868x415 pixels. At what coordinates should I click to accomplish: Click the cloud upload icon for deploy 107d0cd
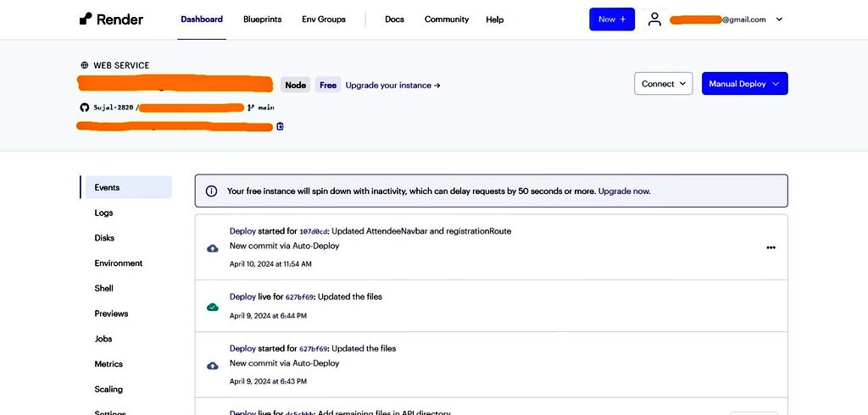point(213,248)
